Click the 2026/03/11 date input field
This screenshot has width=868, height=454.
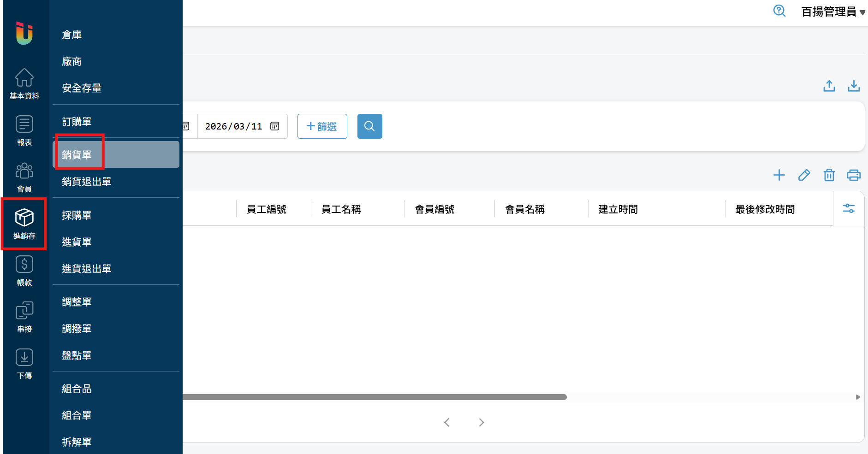coord(233,126)
